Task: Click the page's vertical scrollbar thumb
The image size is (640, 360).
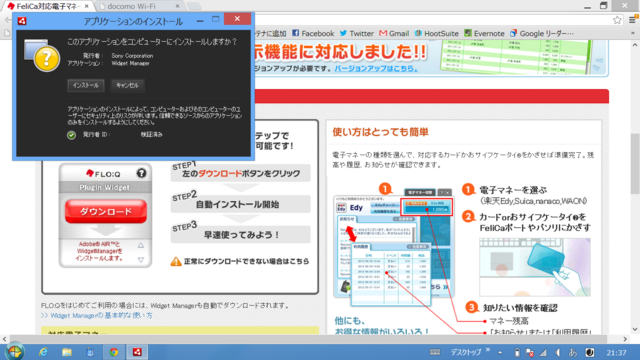Action: [635, 164]
